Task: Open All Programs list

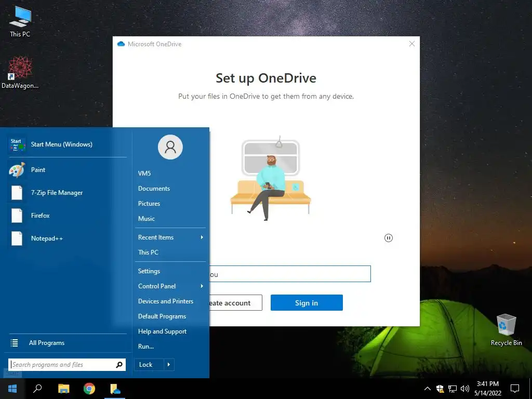Action: coord(68,343)
